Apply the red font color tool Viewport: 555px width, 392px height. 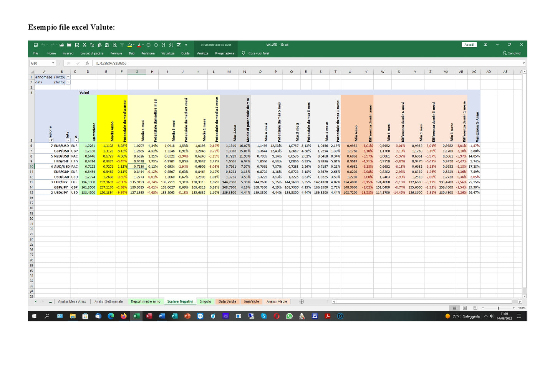coord(139,45)
